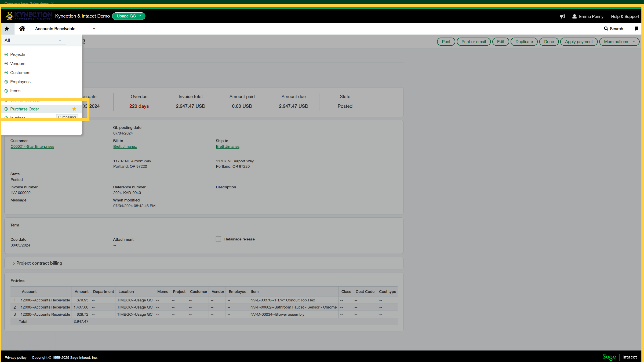Click reference number 2024-KAD-0940
Viewport: 644px width, 362px height.
click(127, 193)
